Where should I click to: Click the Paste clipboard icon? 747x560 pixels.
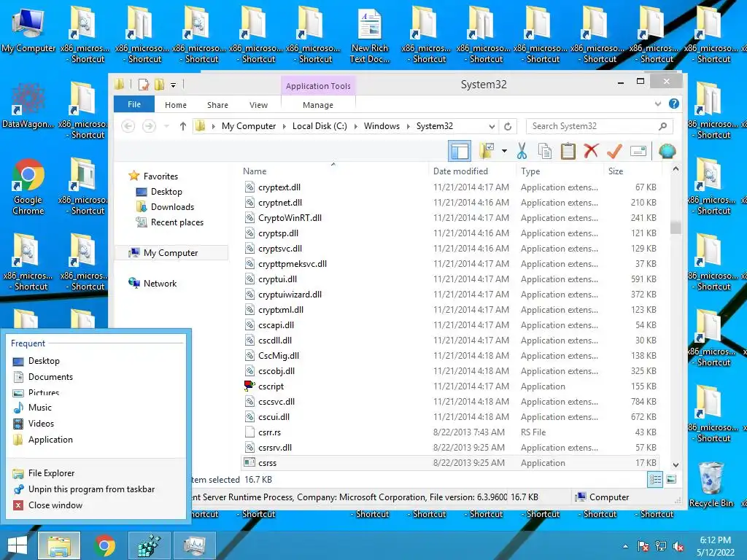point(568,152)
